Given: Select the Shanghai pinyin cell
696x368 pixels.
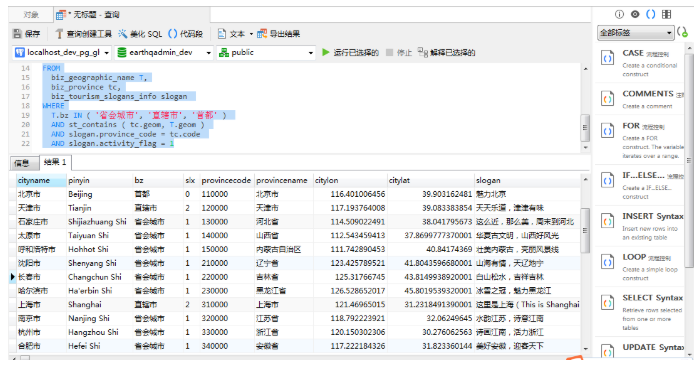Looking at the screenshot, I should pos(99,305).
